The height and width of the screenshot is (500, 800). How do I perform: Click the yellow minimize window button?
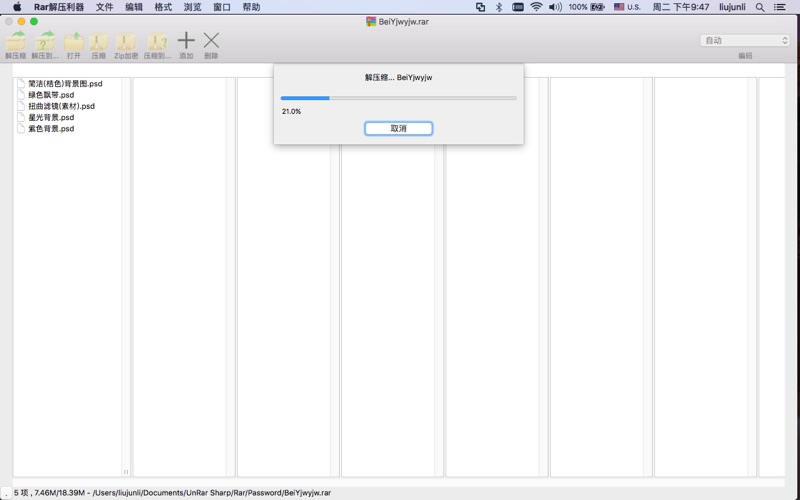21,21
